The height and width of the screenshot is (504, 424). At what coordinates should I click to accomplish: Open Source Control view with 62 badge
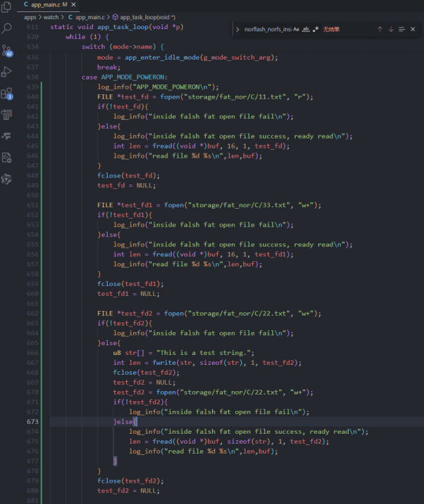pos(7,50)
